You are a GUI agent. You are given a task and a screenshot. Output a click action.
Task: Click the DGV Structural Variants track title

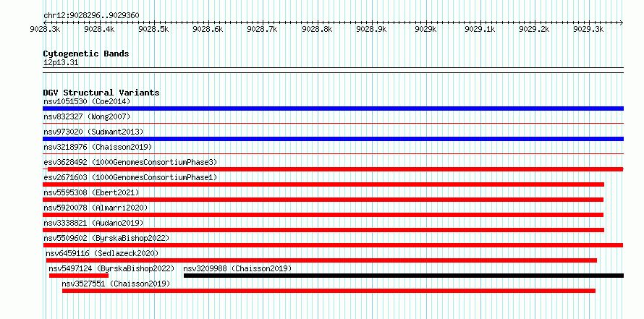[x=101, y=93]
